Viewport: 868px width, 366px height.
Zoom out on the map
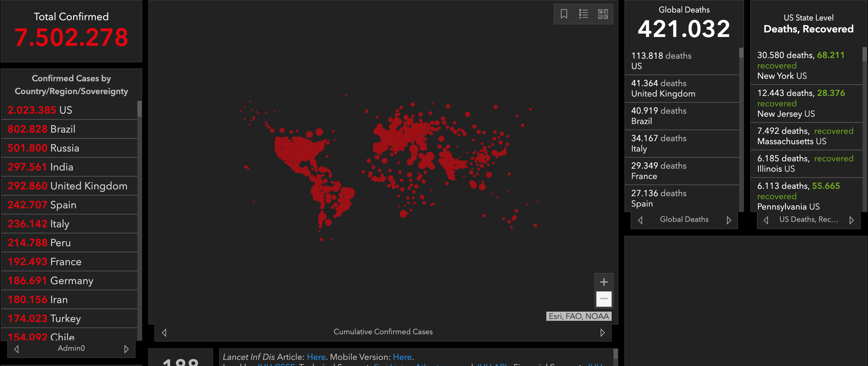603,299
